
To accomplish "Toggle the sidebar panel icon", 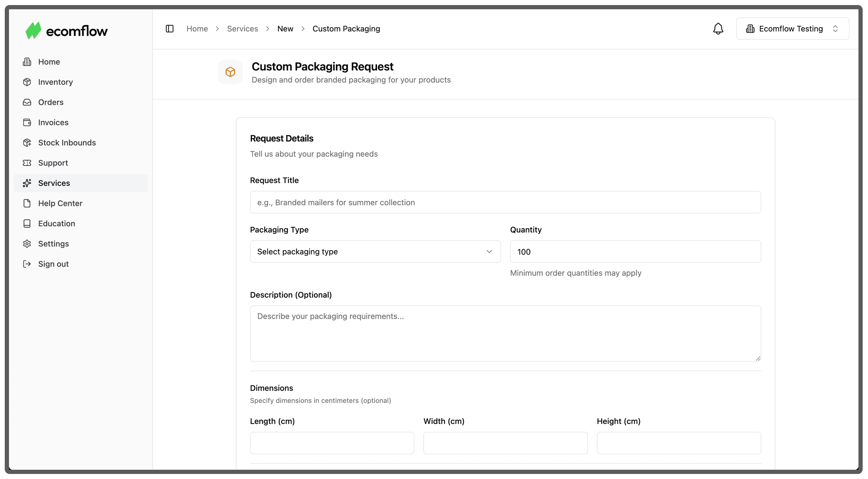I will (x=169, y=29).
